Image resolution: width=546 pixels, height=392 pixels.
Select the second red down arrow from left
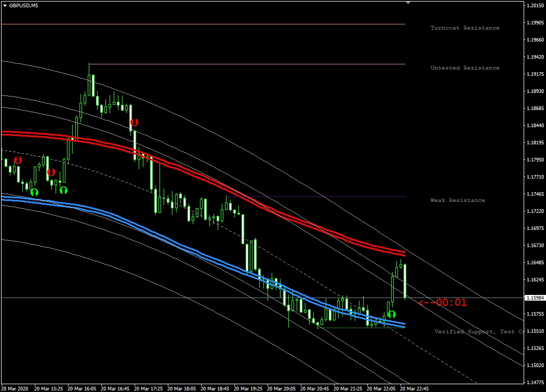[x=51, y=171]
